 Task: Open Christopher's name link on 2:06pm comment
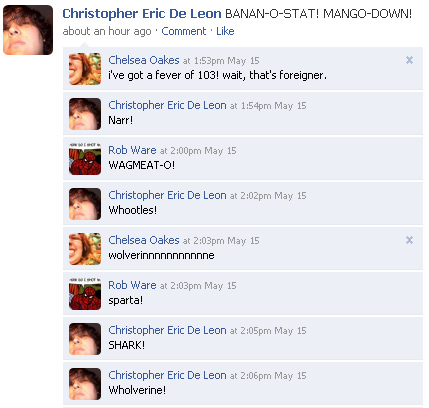[167, 375]
